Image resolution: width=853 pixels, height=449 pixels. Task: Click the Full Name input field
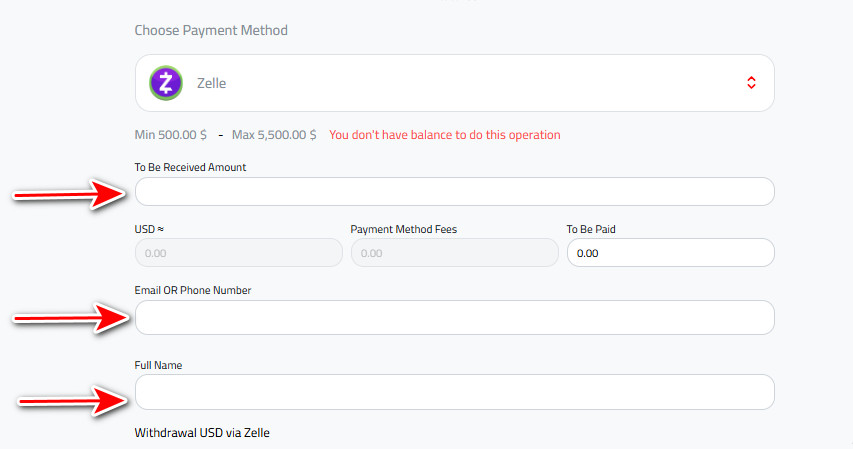(455, 392)
